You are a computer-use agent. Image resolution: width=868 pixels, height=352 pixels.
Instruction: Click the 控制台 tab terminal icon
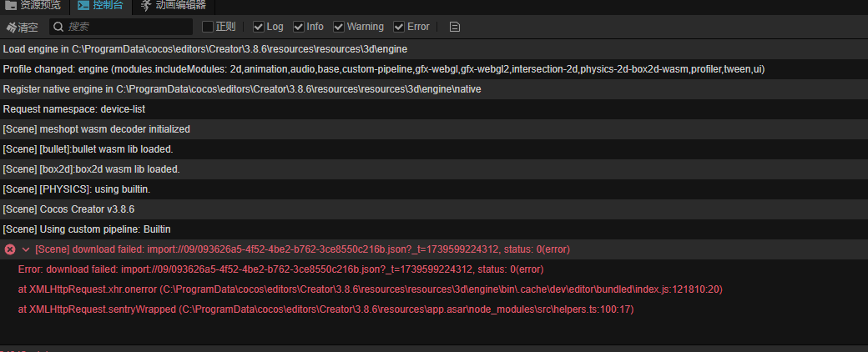coord(83,5)
